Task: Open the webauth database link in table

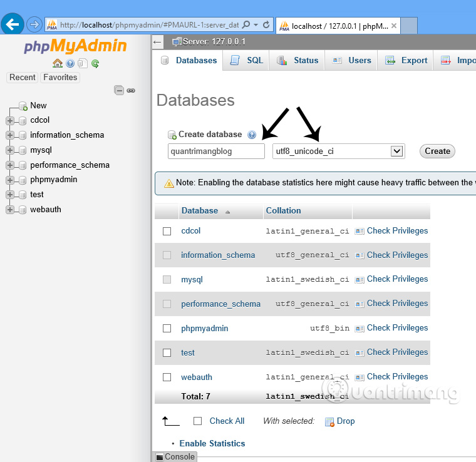Action: pos(197,377)
